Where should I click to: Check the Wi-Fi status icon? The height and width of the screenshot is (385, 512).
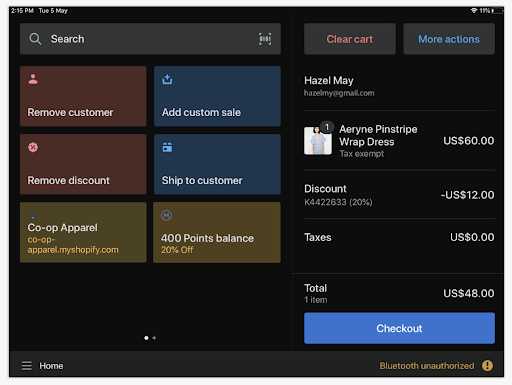click(474, 11)
